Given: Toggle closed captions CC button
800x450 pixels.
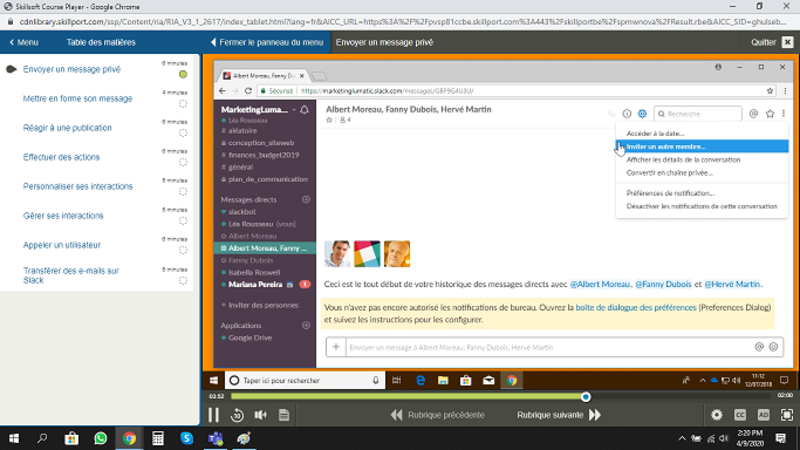Looking at the screenshot, I should coord(740,415).
